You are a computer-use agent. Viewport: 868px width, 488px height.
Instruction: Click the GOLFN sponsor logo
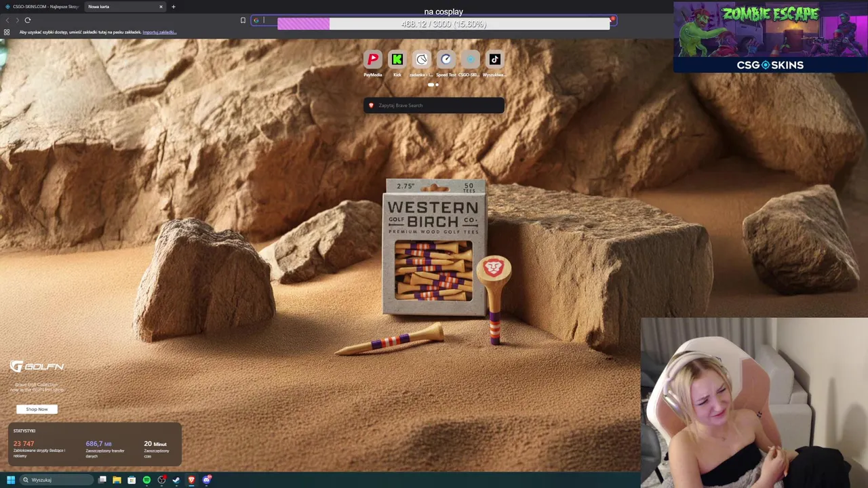click(x=37, y=367)
